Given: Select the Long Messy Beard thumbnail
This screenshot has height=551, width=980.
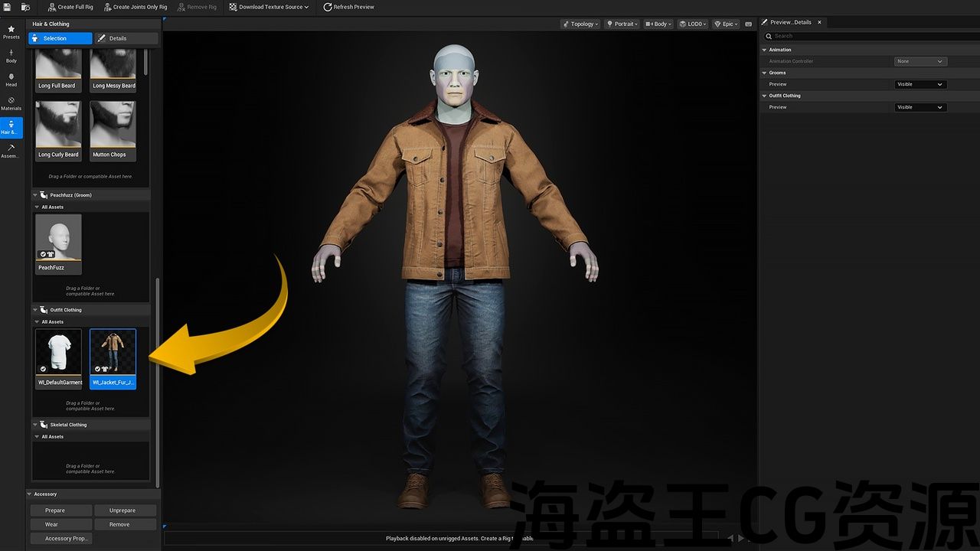Looking at the screenshot, I should click(x=113, y=70).
